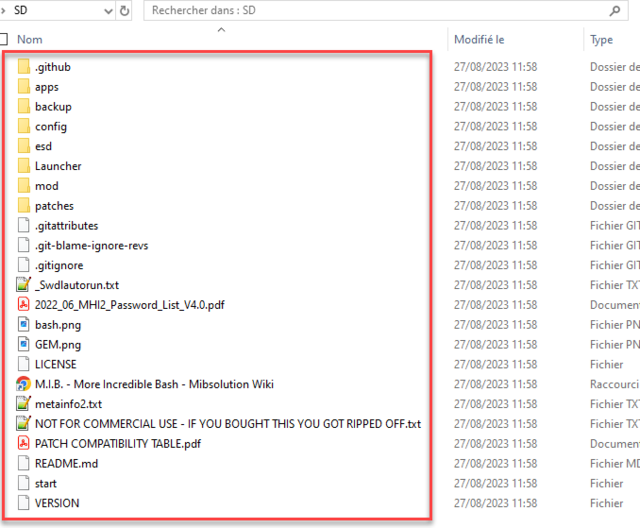Click the .gitattributes file icon

point(24,225)
